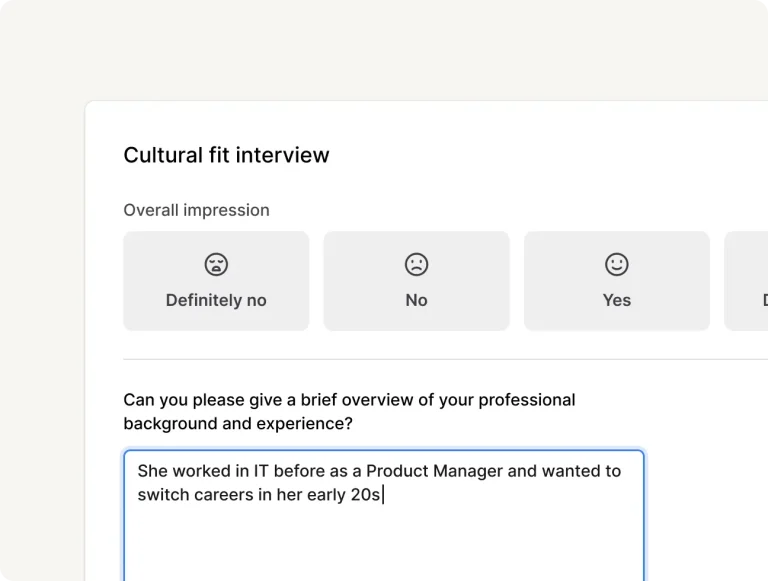Image resolution: width=768 pixels, height=581 pixels.
Task: Click the "No" text label
Action: coord(416,300)
